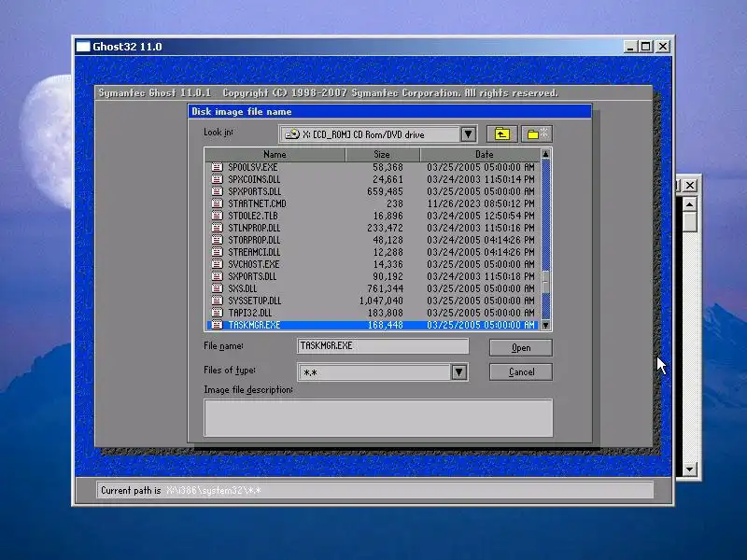Select the highlighted TASKMGR.EXE file name
Image resolution: width=747 pixels, height=560 pixels.
tap(254, 325)
